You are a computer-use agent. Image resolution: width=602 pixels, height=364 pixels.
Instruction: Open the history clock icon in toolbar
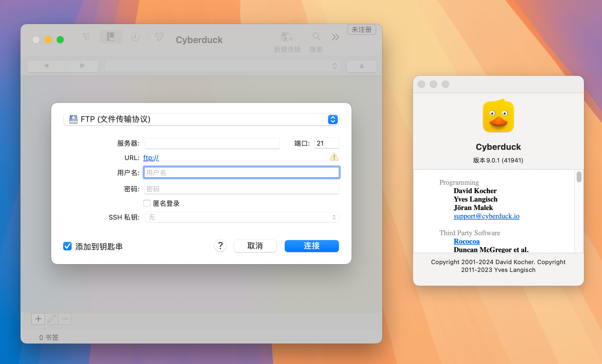135,37
